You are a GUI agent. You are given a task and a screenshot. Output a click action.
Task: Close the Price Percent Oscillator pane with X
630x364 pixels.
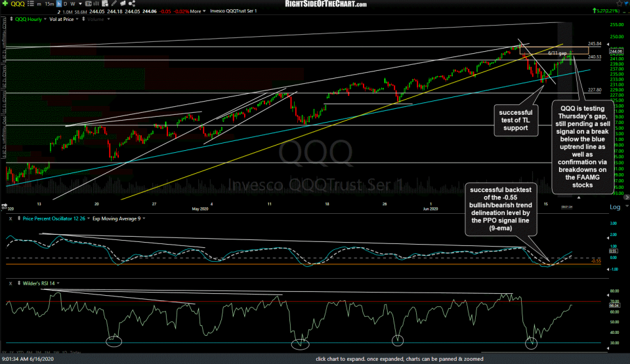(x=11, y=218)
